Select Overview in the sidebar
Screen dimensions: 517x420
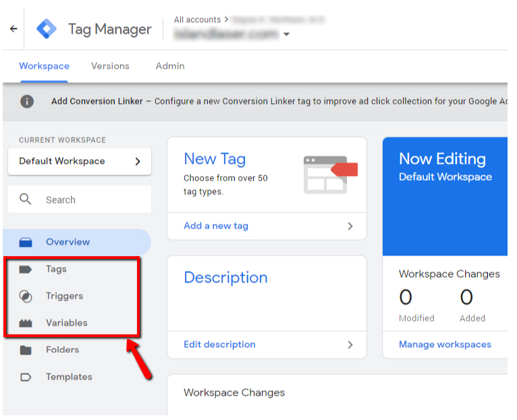[67, 242]
